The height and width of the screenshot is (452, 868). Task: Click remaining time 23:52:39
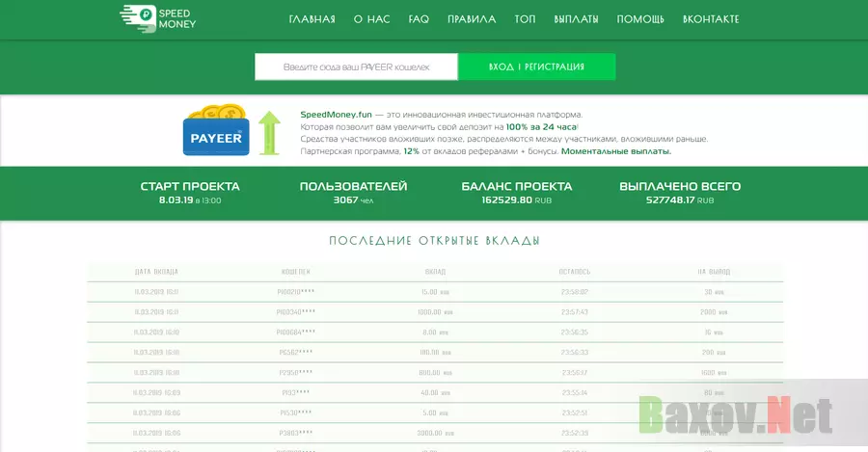(x=575, y=433)
